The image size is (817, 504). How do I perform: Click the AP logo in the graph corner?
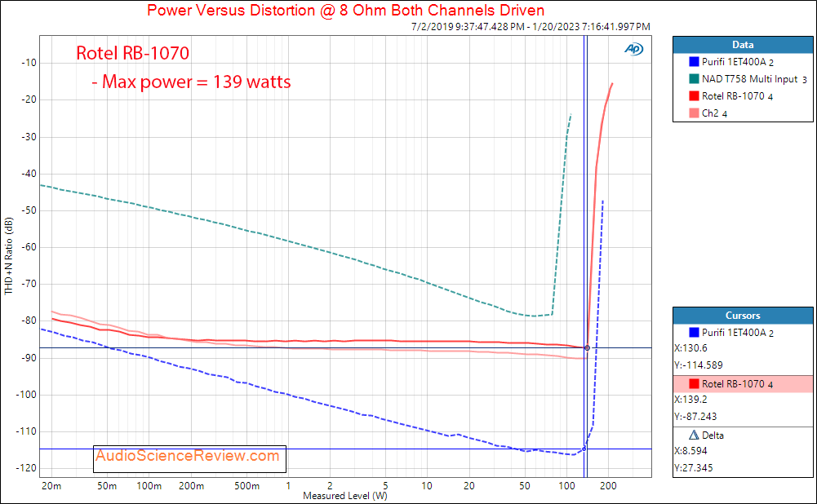633,49
